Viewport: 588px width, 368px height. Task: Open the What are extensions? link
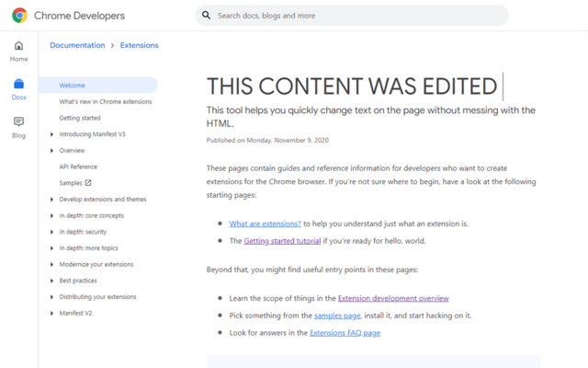point(266,224)
